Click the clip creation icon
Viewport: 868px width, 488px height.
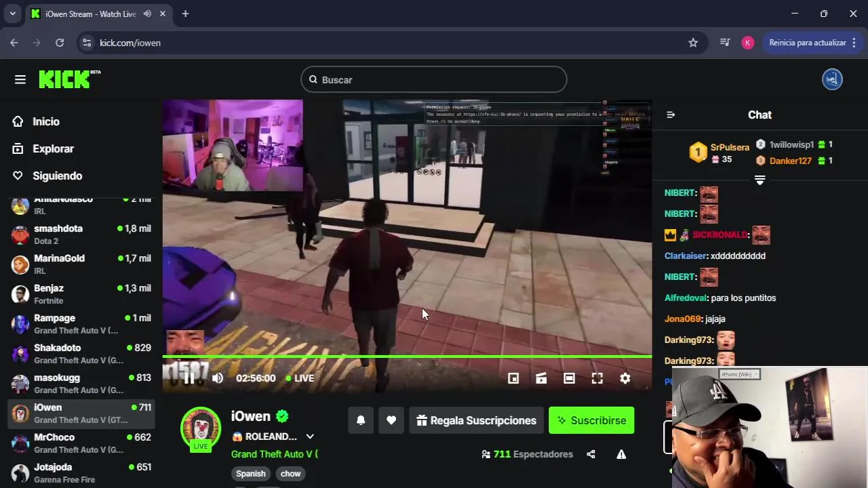(541, 378)
